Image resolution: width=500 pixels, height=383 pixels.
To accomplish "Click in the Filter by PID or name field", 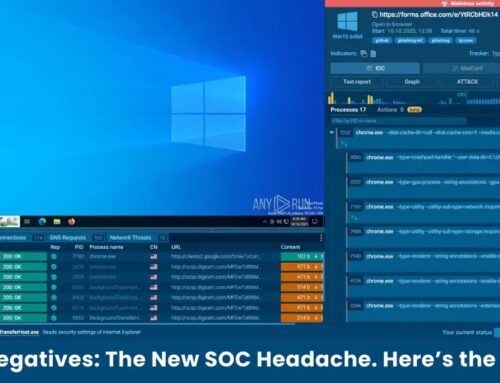I will pos(398,121).
